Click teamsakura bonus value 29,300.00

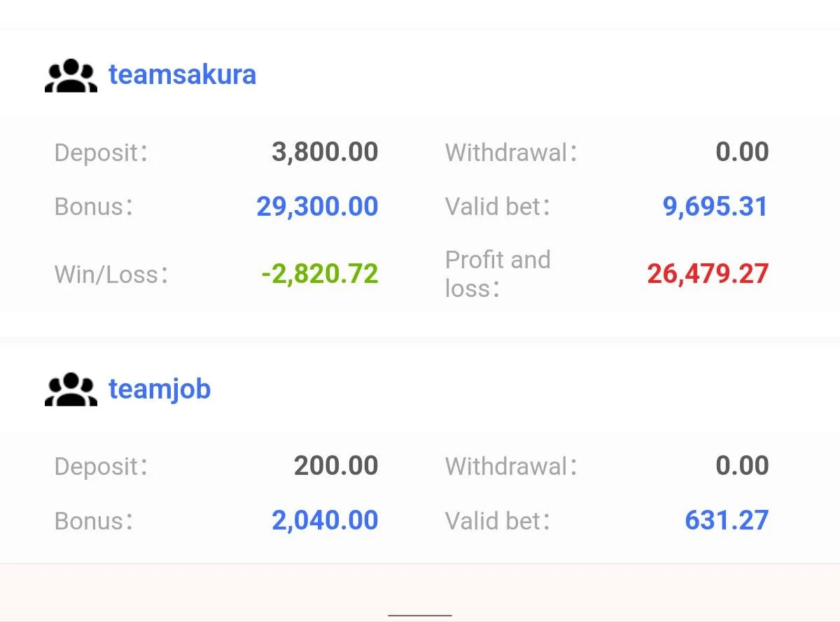(x=317, y=207)
